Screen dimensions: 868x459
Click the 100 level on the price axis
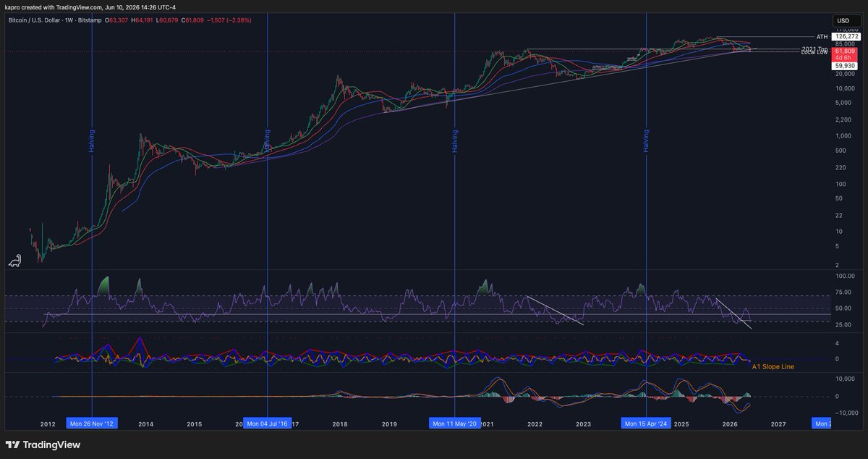(x=842, y=184)
